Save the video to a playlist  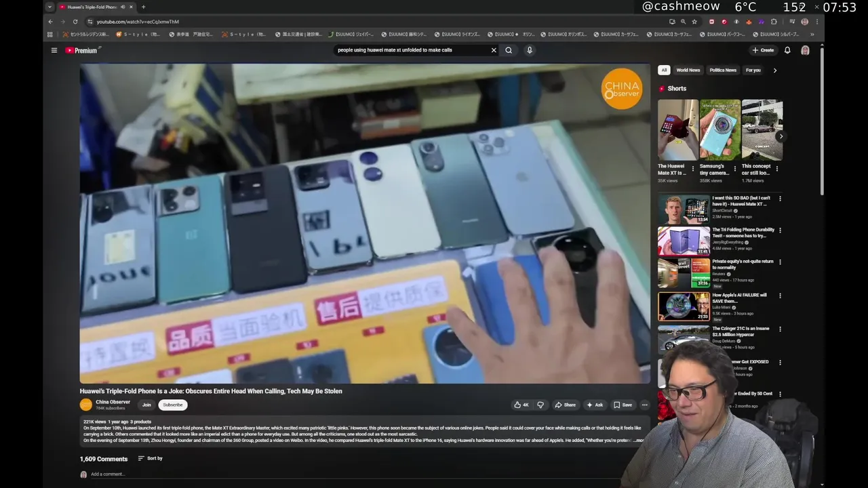pos(623,405)
